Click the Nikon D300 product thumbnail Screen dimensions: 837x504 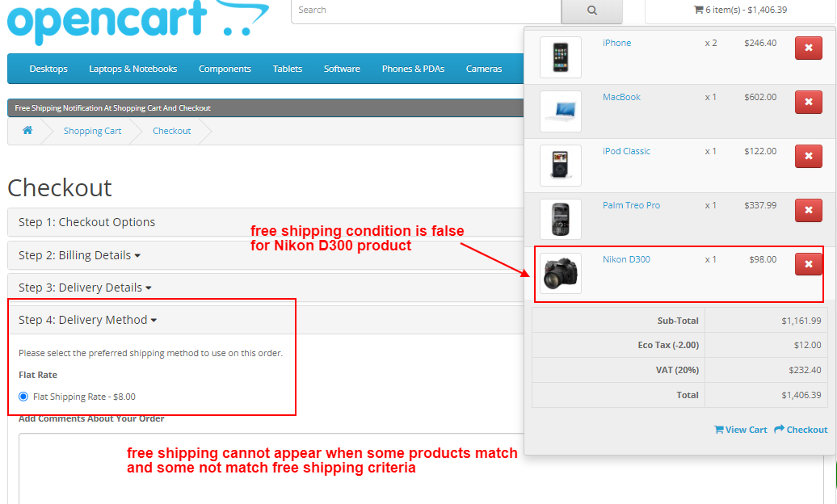(560, 273)
